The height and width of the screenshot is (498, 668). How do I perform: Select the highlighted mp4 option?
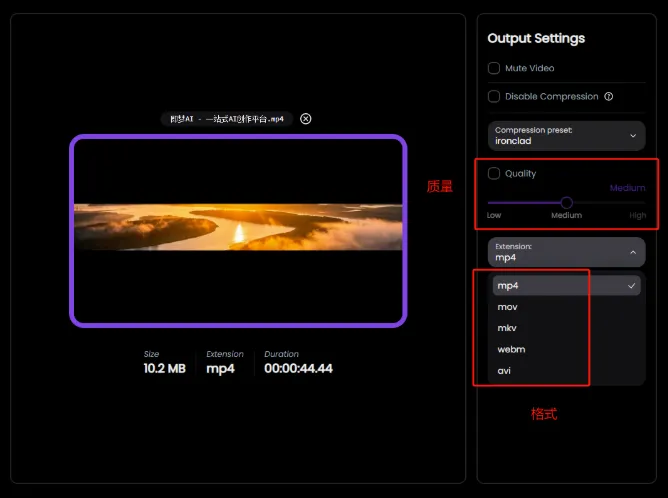(567, 285)
